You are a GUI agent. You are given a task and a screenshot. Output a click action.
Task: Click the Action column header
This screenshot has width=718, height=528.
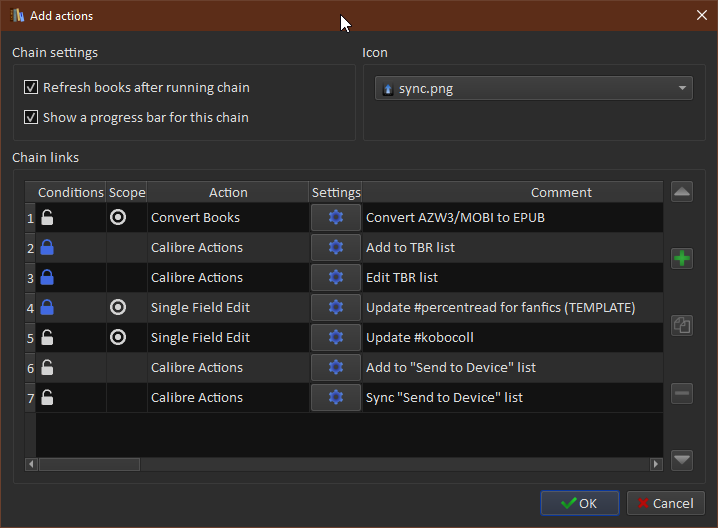pyautogui.click(x=228, y=192)
